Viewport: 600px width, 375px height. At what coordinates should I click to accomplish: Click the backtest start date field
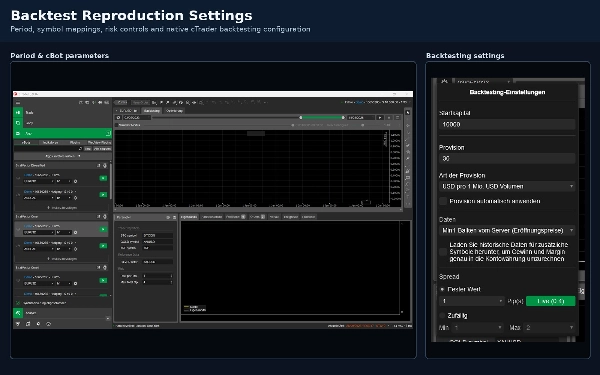coord(137,117)
